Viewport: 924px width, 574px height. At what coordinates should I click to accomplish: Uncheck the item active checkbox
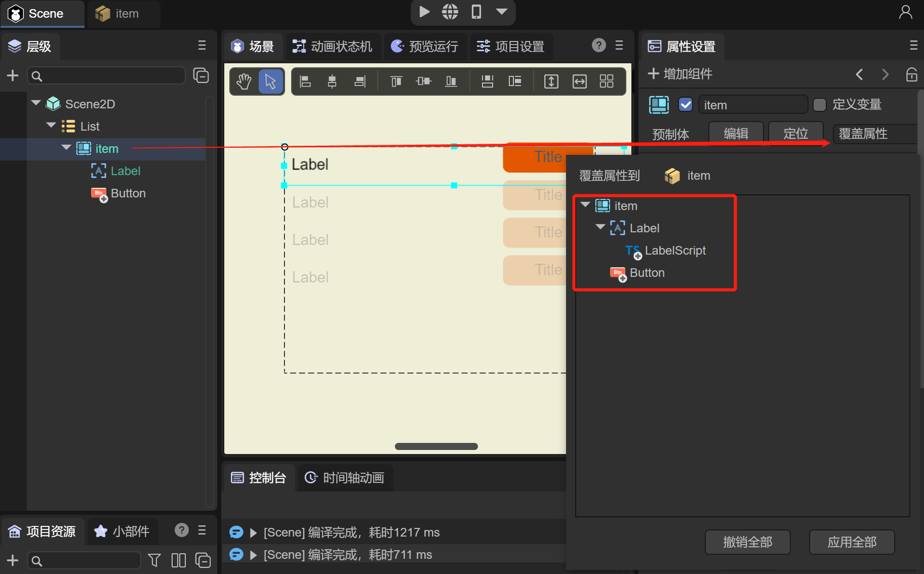tap(686, 105)
